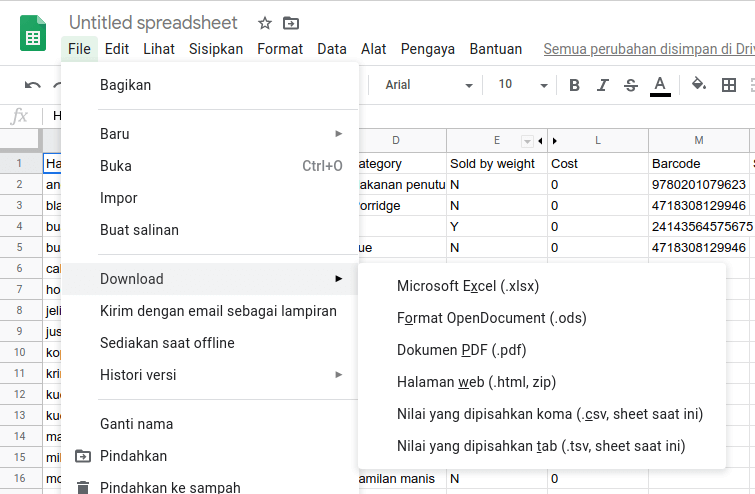Screen dimensions: 755x494
Task: Click the trash icon for Pindahkan ke sampah
Action: click(x=83, y=487)
